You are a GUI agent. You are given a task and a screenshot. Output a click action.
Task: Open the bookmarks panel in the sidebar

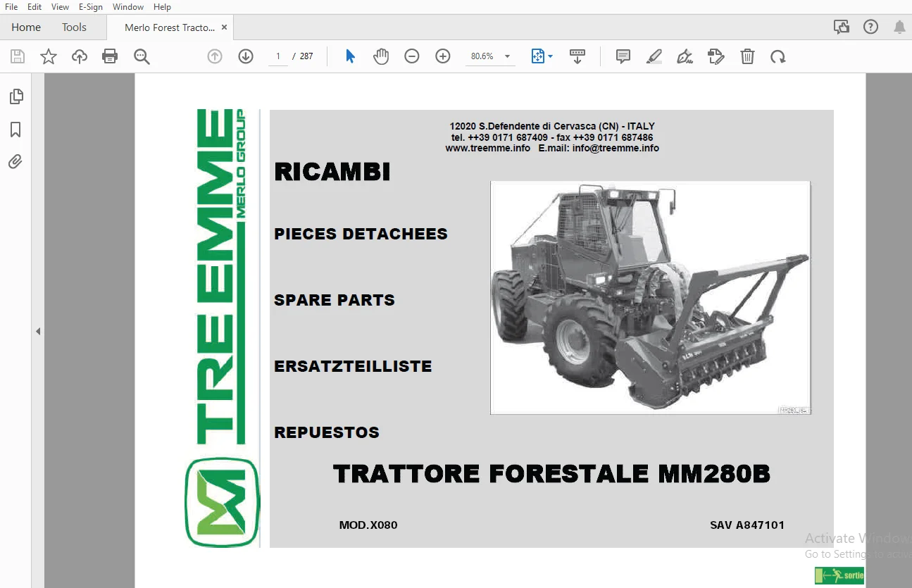(15, 130)
